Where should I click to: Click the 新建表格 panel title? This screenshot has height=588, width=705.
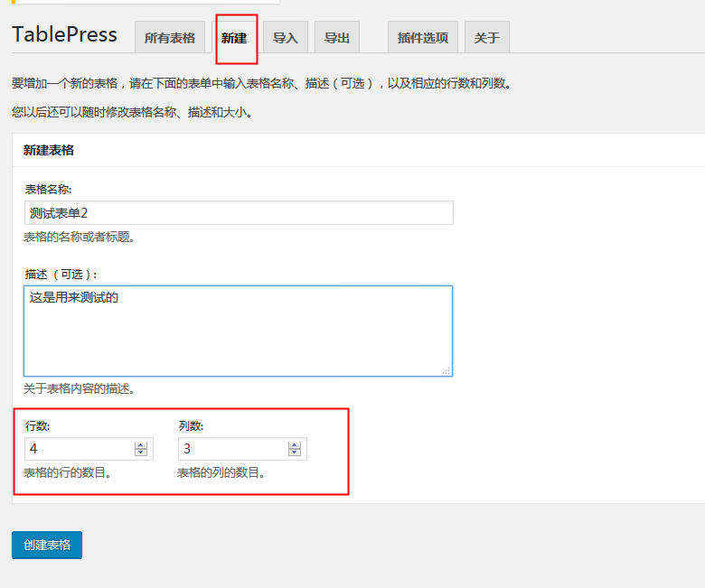tap(49, 150)
